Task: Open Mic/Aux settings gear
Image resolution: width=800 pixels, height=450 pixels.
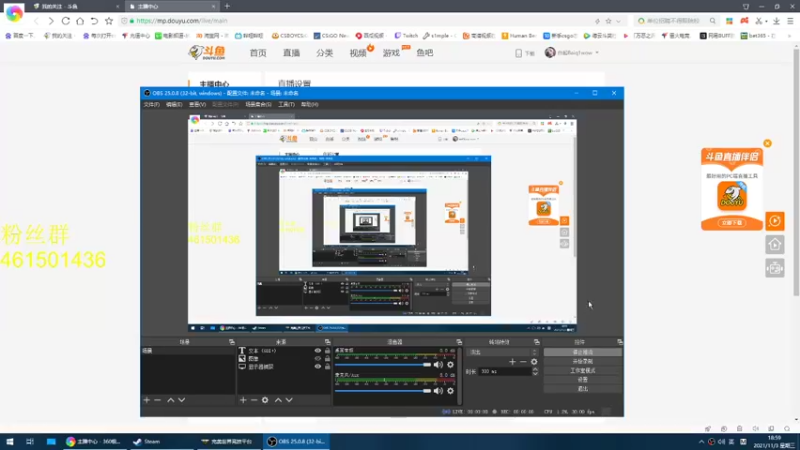Action: [x=451, y=391]
